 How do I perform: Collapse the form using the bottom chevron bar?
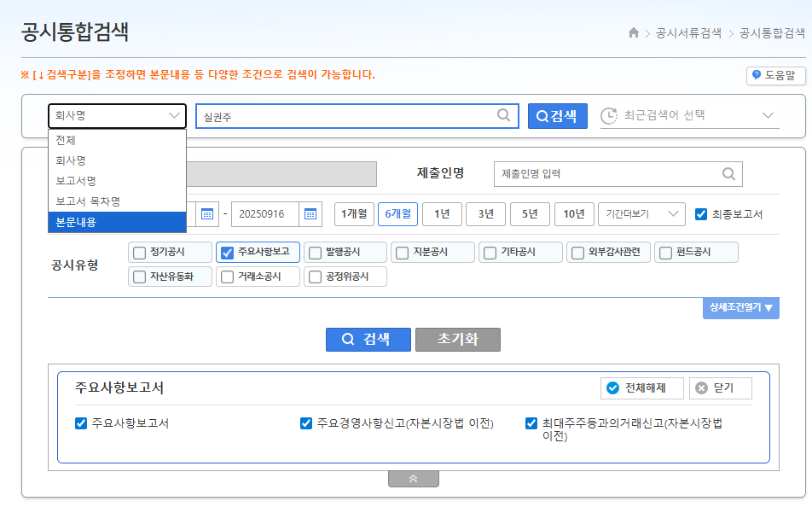click(x=413, y=478)
